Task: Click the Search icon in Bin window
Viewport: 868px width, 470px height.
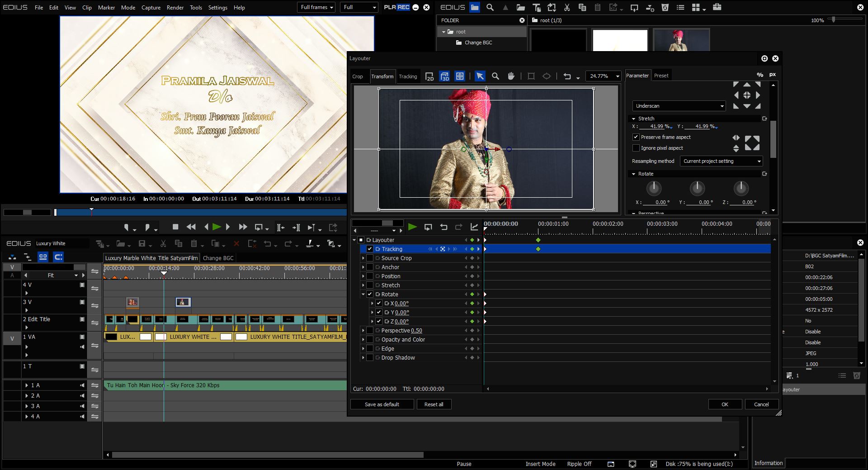Action: [x=490, y=8]
